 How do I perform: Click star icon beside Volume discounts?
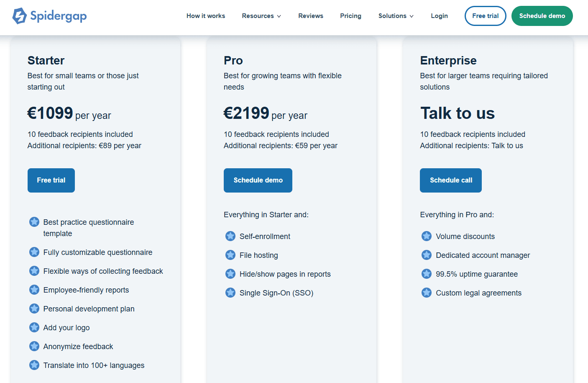tap(427, 236)
